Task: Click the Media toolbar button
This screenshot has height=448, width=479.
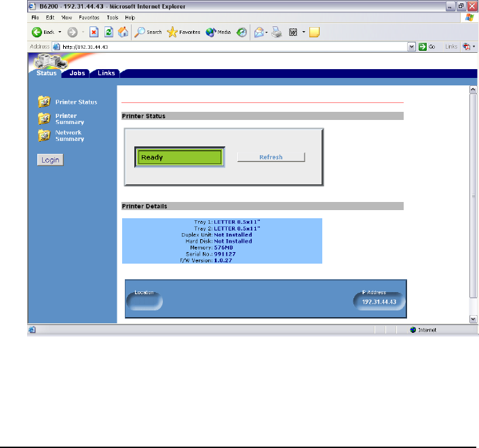Action: point(219,32)
